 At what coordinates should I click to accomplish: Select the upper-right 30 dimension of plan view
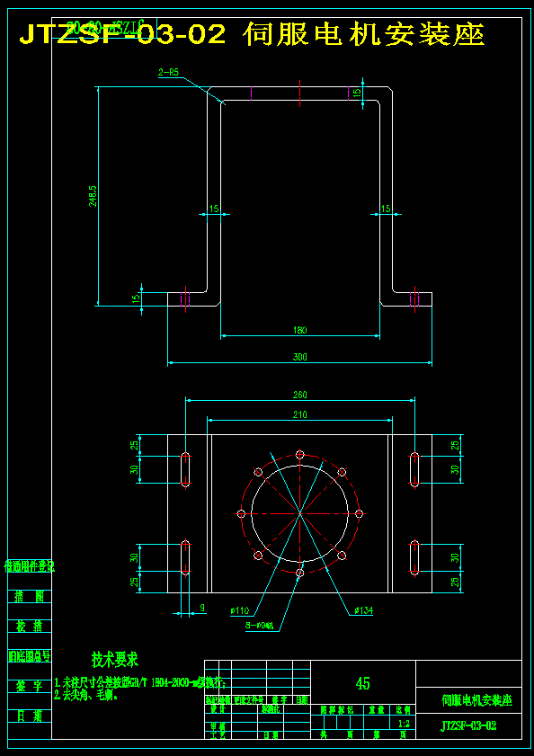coord(454,469)
